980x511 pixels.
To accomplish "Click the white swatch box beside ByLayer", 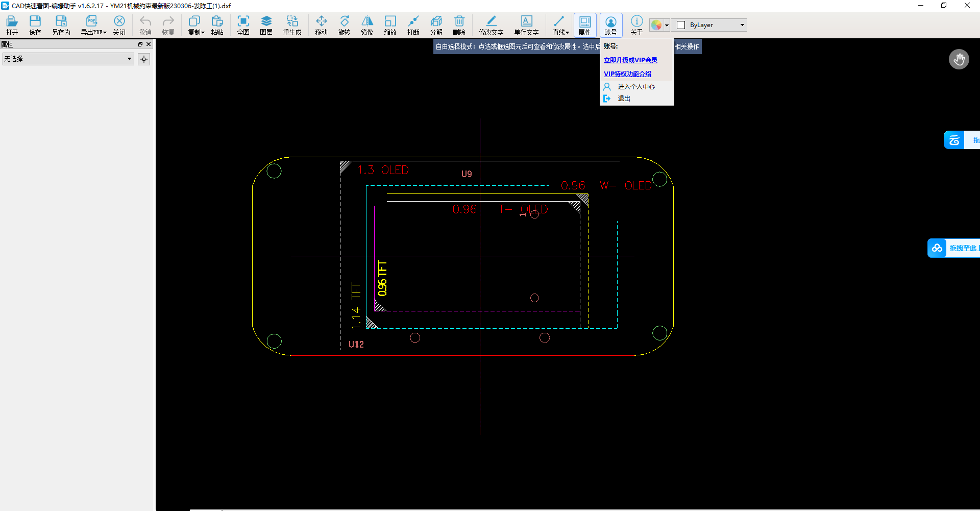I will (681, 25).
